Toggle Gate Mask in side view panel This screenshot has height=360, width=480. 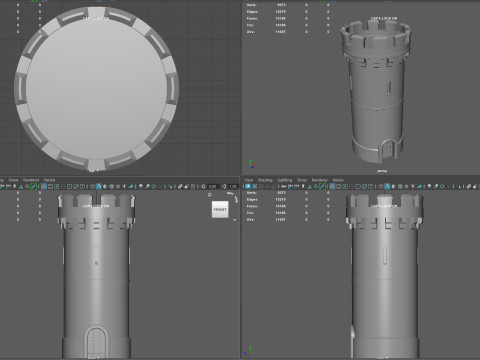[352, 187]
